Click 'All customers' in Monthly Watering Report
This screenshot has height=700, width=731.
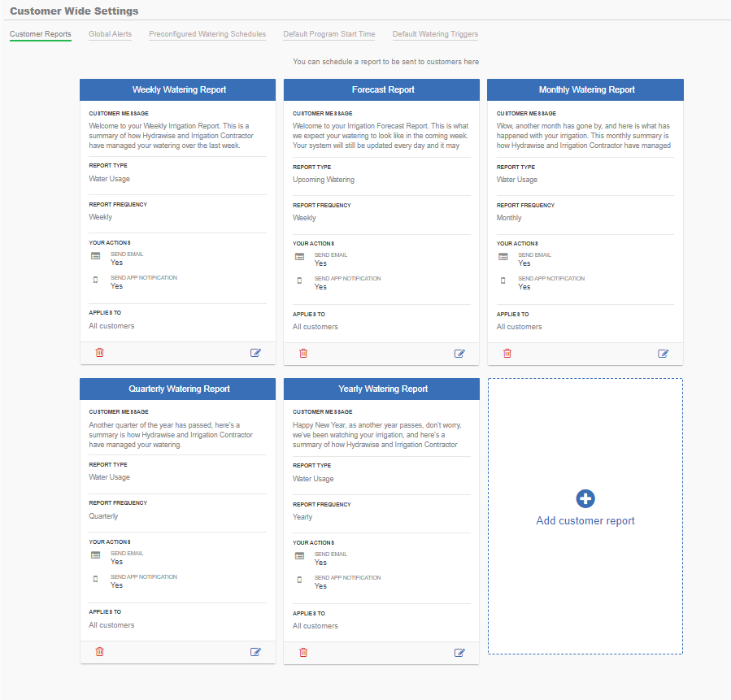coord(519,327)
